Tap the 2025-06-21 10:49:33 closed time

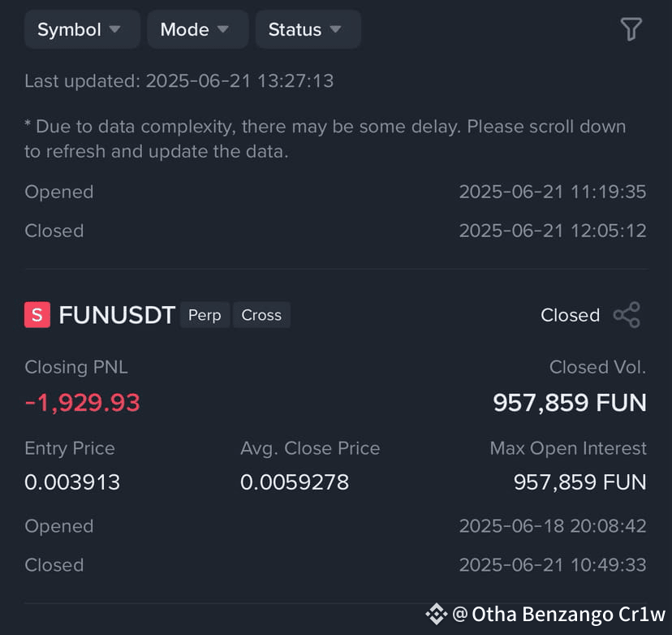pyautogui.click(x=553, y=565)
